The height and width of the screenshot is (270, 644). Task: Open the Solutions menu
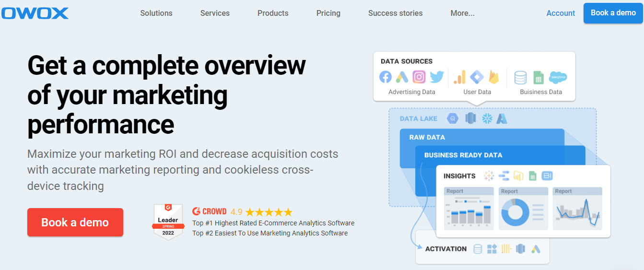156,13
